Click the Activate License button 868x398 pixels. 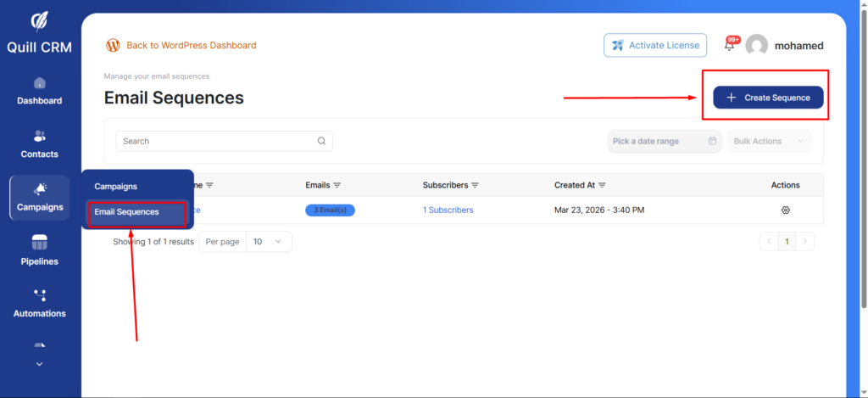pyautogui.click(x=655, y=46)
